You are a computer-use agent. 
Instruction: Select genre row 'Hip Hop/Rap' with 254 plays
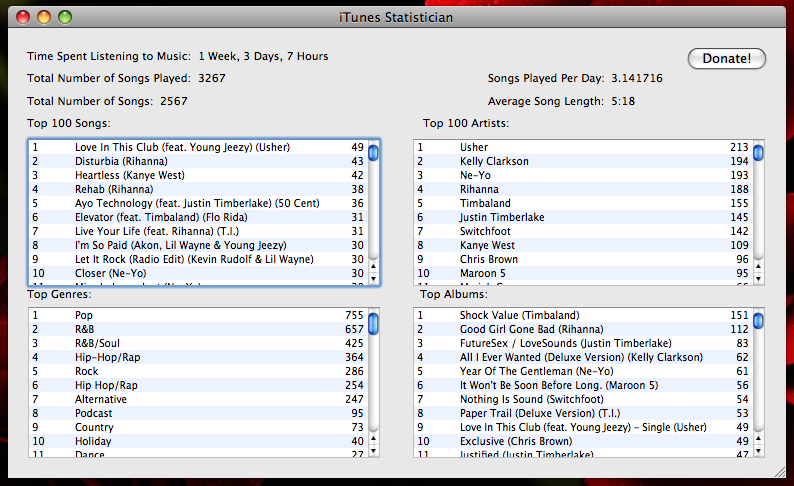(x=198, y=385)
